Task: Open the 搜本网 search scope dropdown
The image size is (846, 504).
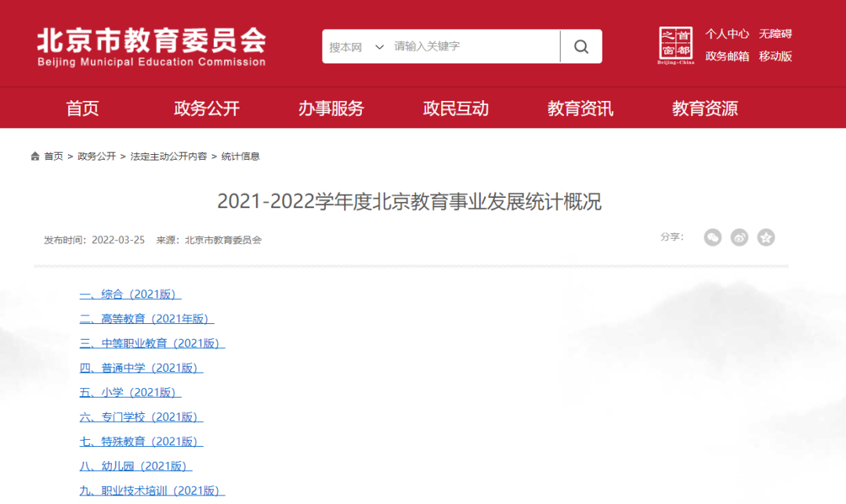Action: (356, 47)
